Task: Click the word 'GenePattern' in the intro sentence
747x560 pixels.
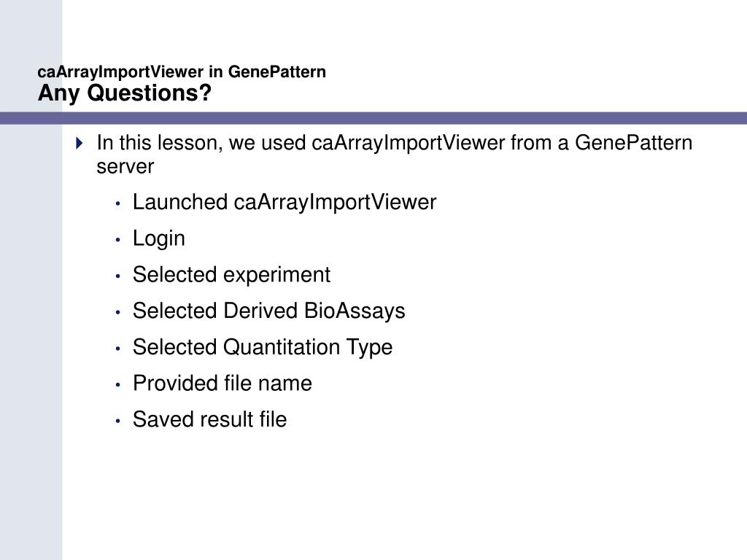Action: (x=634, y=143)
